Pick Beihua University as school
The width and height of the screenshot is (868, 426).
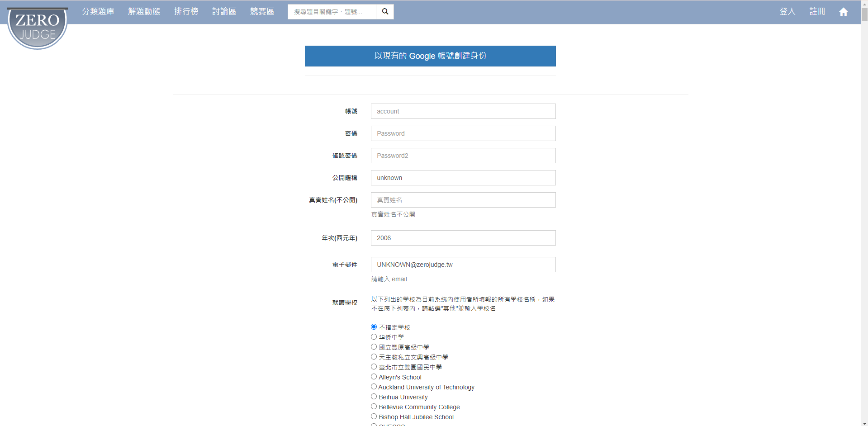tap(374, 397)
